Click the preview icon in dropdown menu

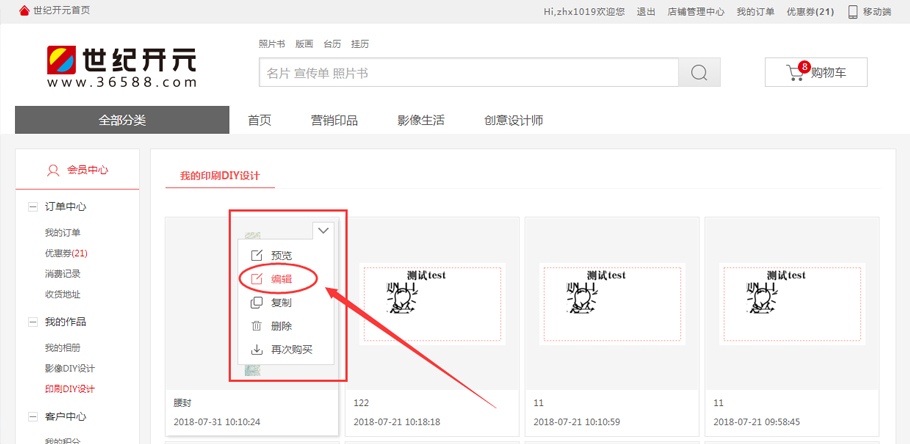click(x=256, y=255)
